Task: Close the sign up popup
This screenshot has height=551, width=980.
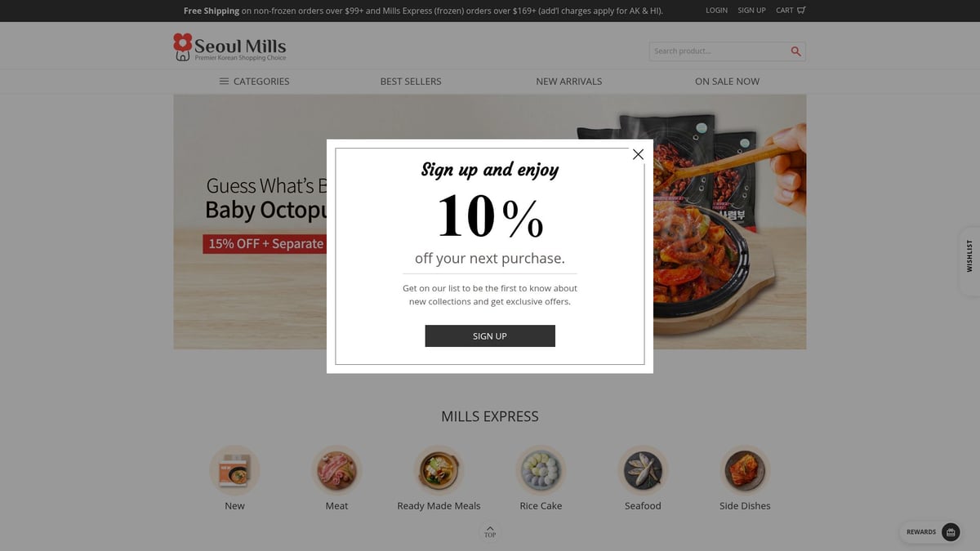Action: click(638, 154)
